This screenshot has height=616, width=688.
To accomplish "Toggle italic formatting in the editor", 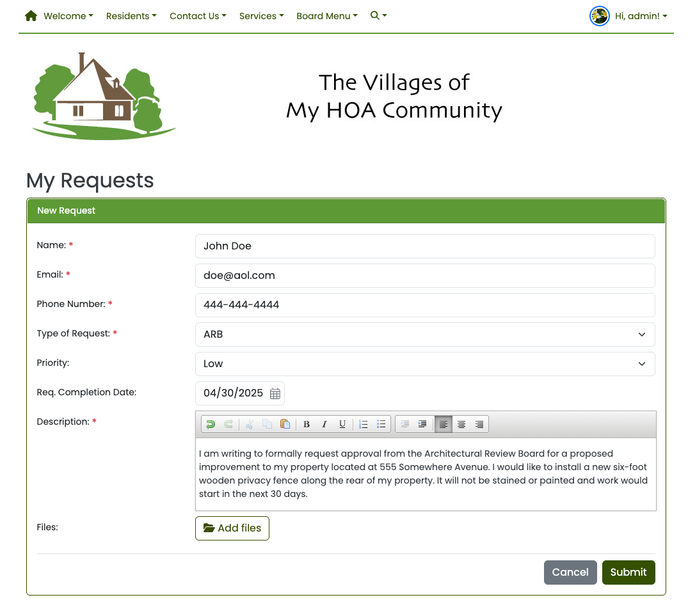I will pyautogui.click(x=324, y=424).
